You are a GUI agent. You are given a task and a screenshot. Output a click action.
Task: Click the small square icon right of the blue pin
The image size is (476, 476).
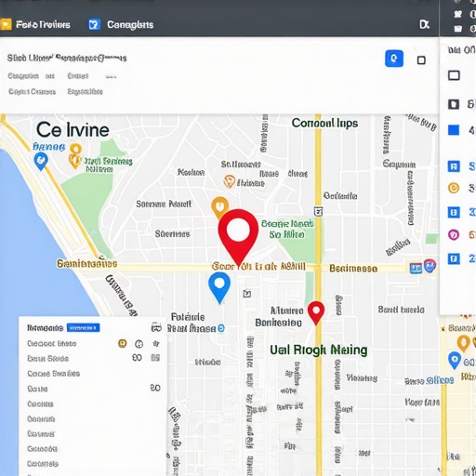pos(247,293)
